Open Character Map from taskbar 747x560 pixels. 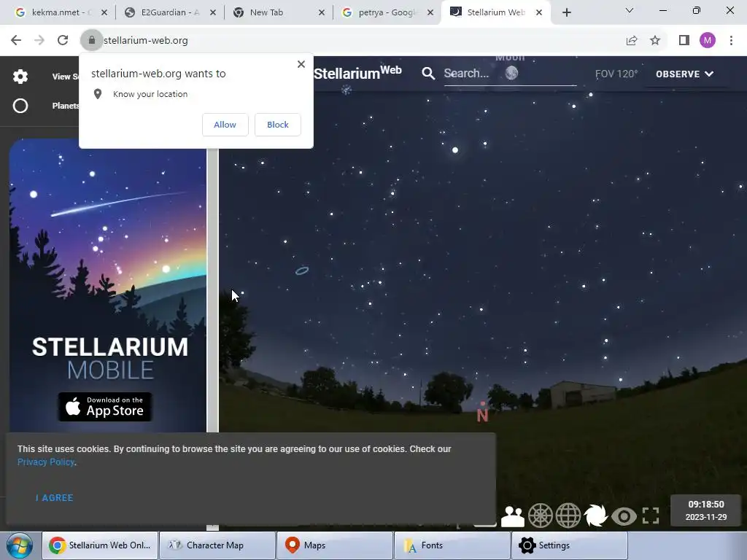tap(217, 545)
